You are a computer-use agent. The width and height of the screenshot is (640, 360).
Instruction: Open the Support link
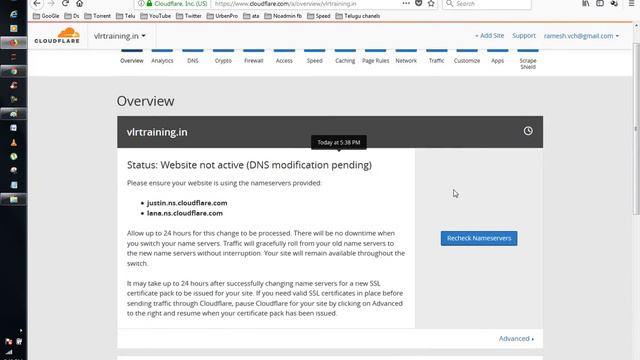(x=524, y=36)
